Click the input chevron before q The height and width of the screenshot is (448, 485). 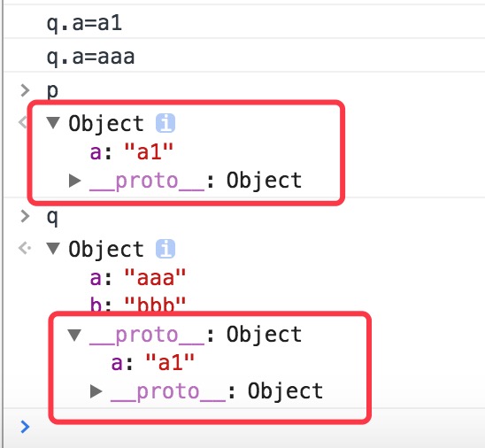pos(25,216)
